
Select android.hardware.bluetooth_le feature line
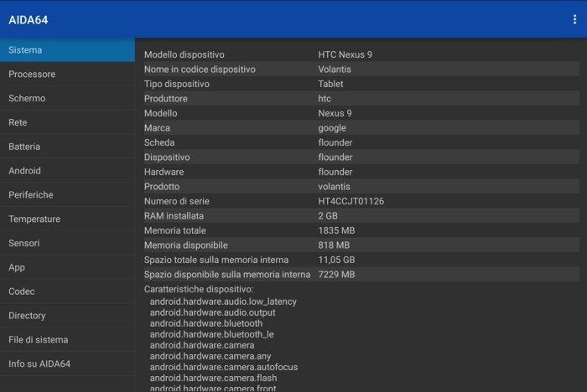(x=212, y=334)
